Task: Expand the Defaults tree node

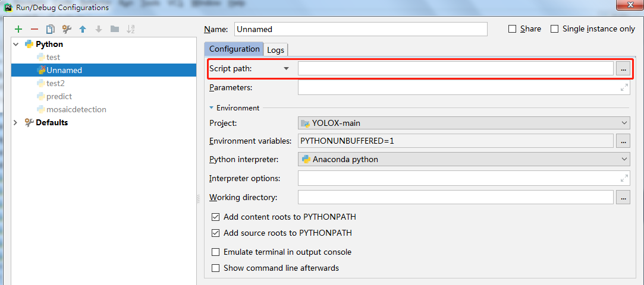Action: tap(16, 122)
